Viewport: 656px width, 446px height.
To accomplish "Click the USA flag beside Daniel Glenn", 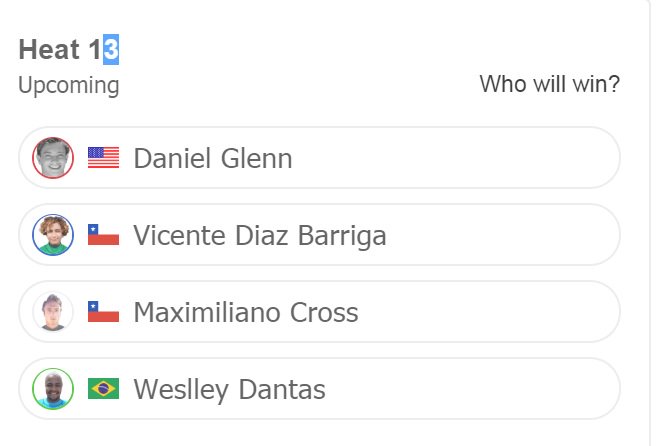I will [103, 158].
